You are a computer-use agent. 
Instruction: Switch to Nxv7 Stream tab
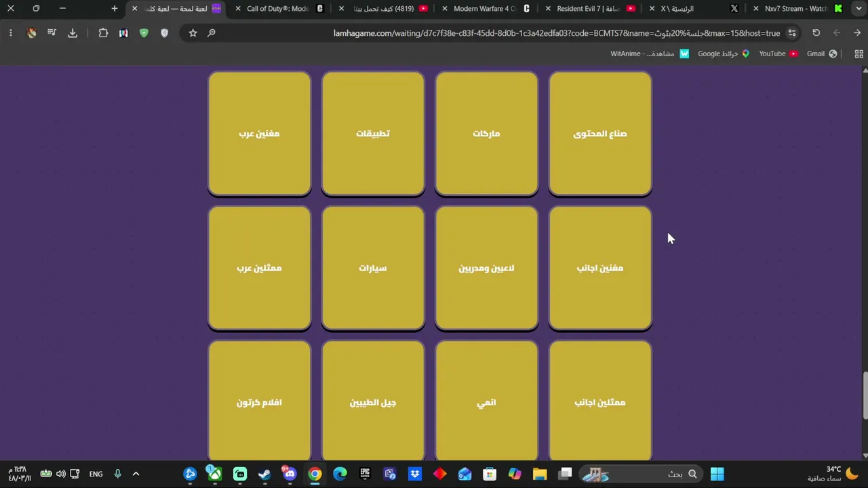[x=797, y=8]
